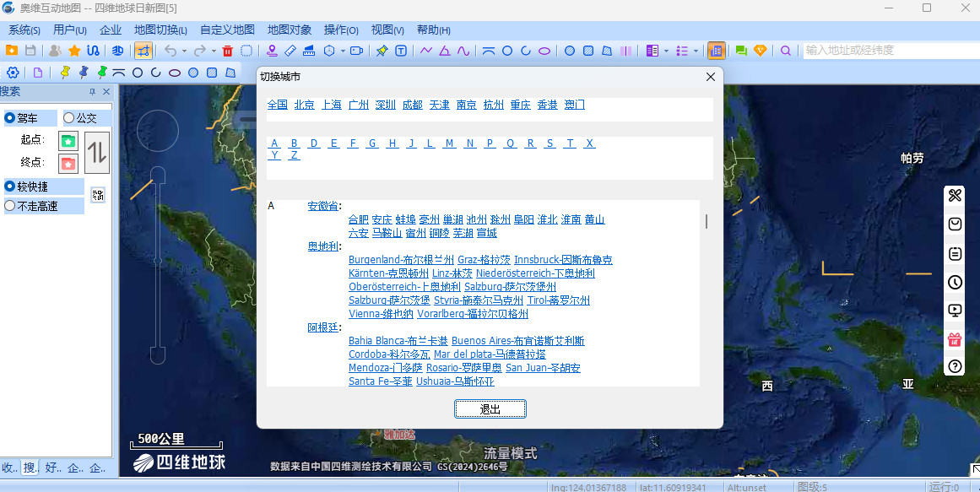Click the red trash delete icon
Screen dimensions: 980x492
click(x=226, y=51)
